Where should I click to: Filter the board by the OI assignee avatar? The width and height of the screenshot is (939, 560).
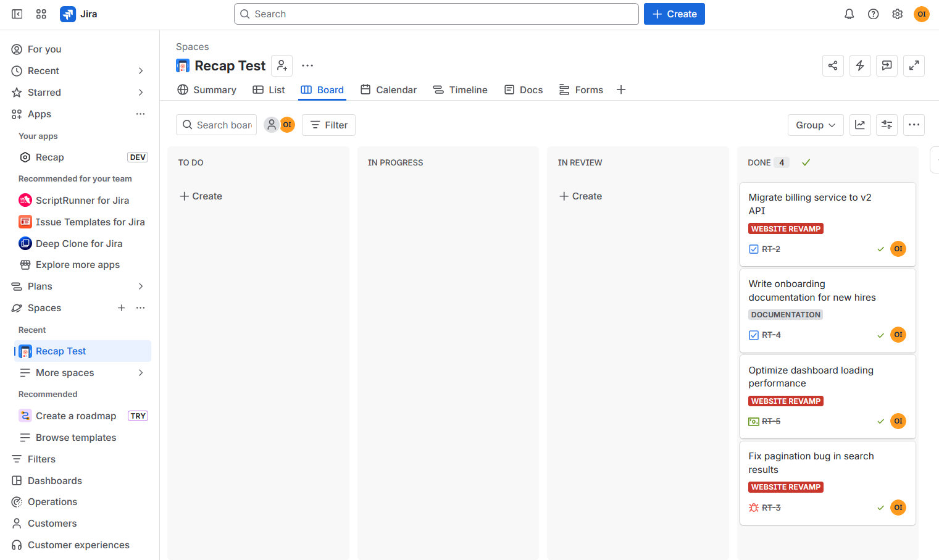coord(287,125)
